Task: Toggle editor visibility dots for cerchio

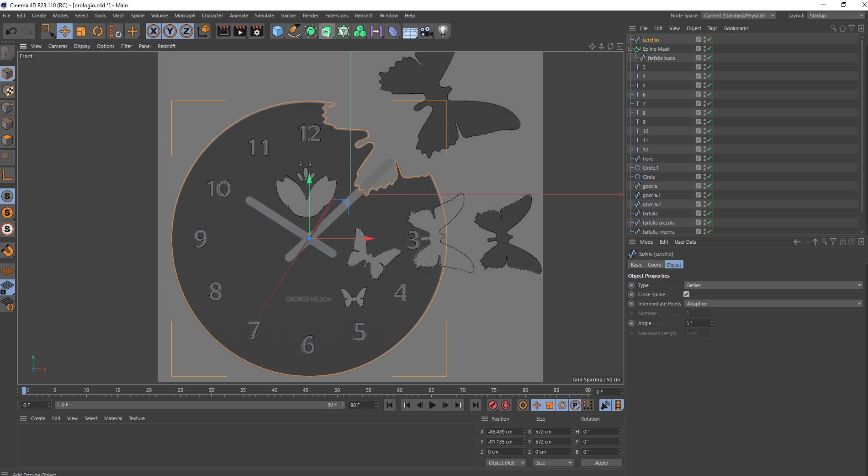Action: click(704, 39)
